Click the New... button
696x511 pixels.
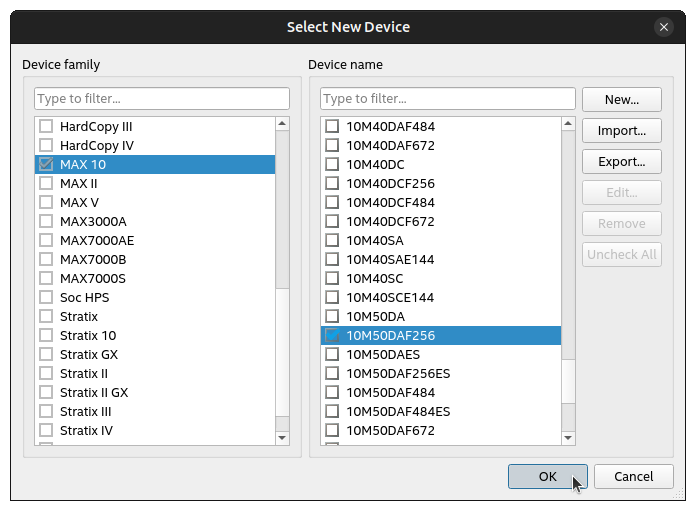tap(621, 100)
